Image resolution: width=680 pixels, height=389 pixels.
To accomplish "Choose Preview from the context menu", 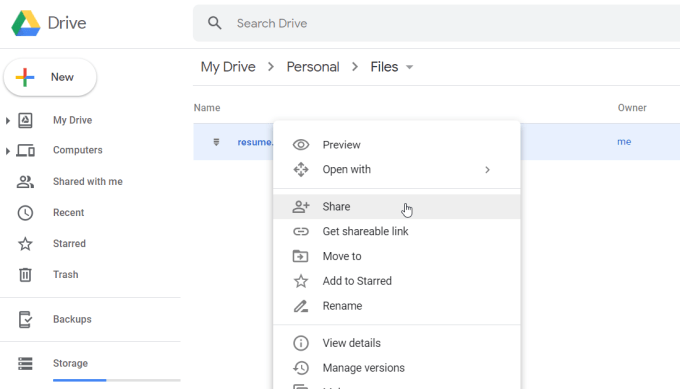I will 397,145.
